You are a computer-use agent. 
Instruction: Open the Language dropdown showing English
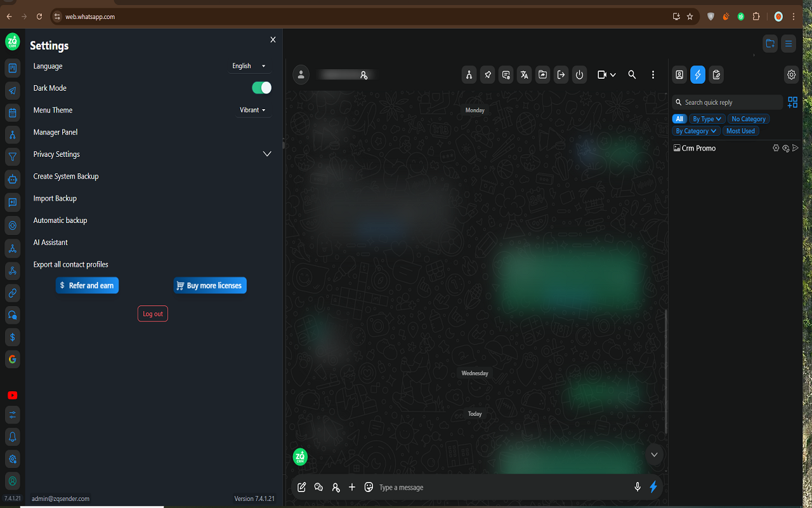click(x=249, y=66)
